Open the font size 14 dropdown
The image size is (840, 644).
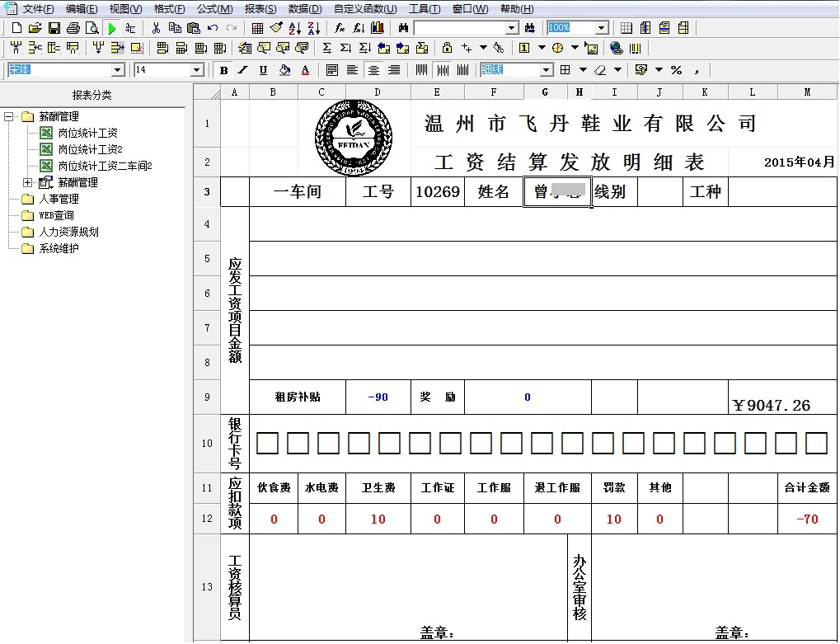pyautogui.click(x=197, y=70)
